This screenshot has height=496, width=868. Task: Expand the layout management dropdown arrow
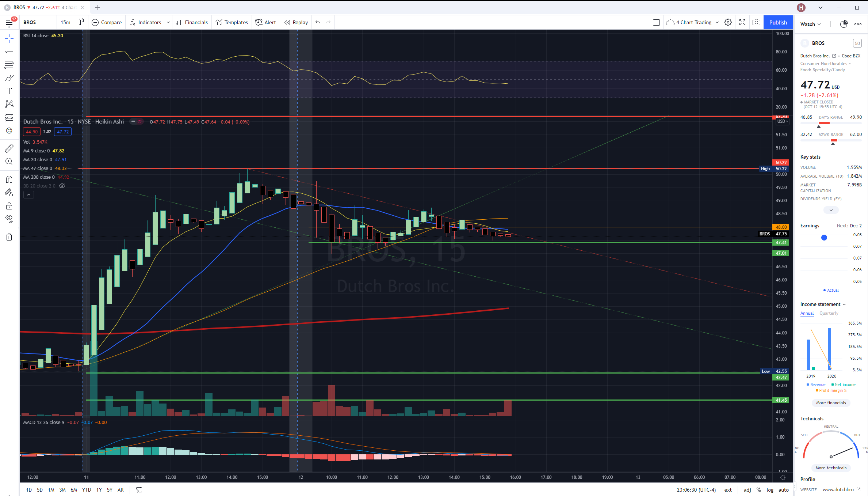(x=717, y=22)
